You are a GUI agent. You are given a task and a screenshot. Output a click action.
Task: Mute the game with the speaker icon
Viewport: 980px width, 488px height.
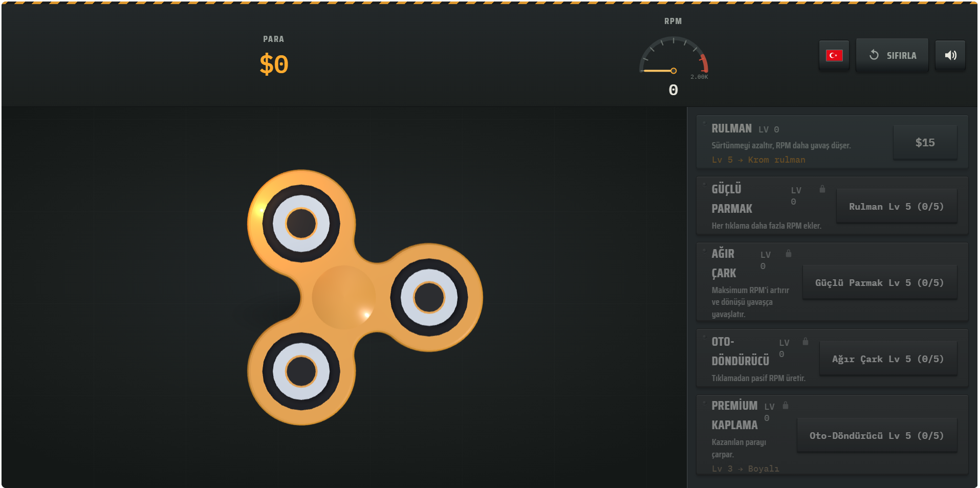(x=950, y=55)
